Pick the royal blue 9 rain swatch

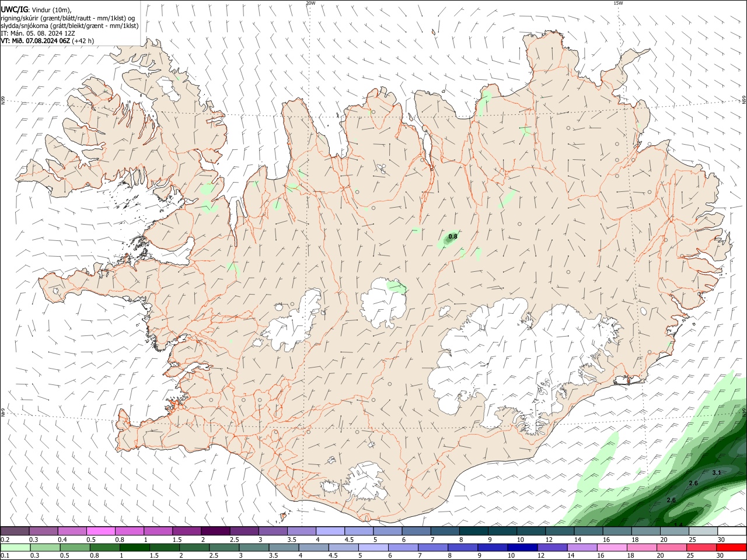(x=493, y=547)
